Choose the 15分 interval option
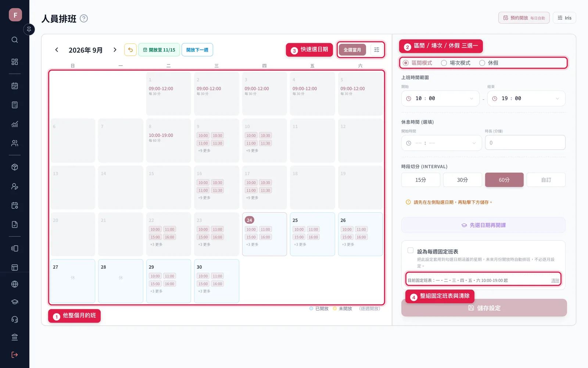Viewport: 588px width, 368px height. (x=421, y=180)
